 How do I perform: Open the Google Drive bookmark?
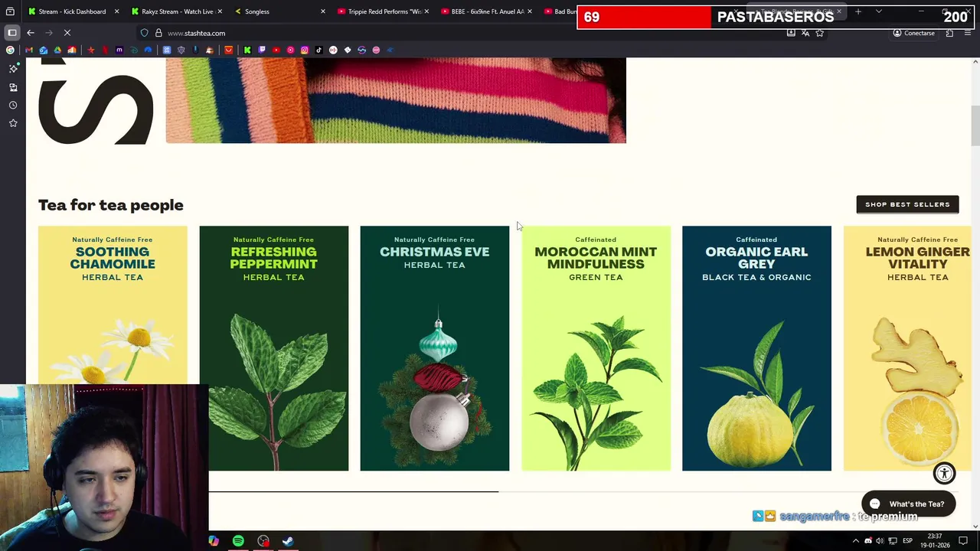coord(57,50)
